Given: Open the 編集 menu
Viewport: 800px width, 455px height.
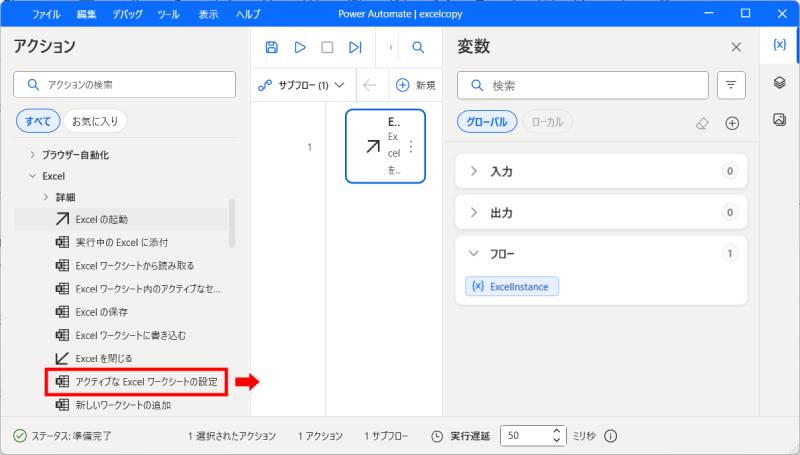Looking at the screenshot, I should click(86, 14).
